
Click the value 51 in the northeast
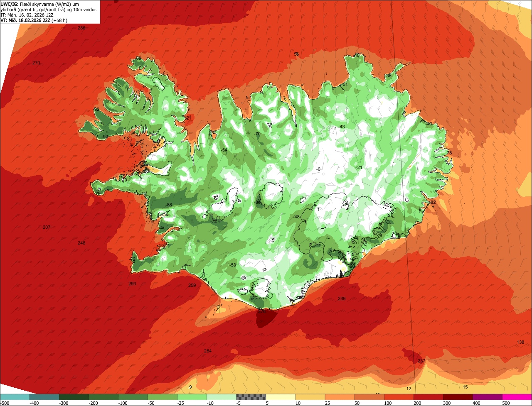(345, 84)
